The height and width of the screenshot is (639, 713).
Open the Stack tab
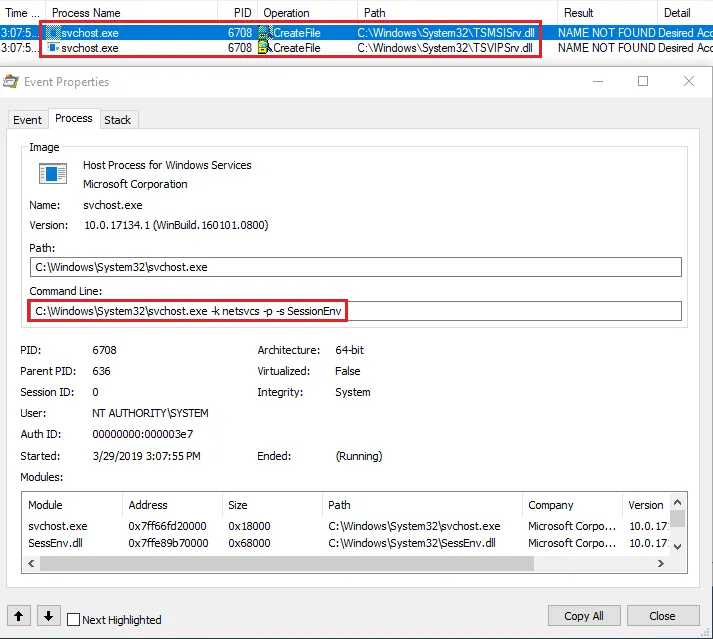tap(118, 120)
